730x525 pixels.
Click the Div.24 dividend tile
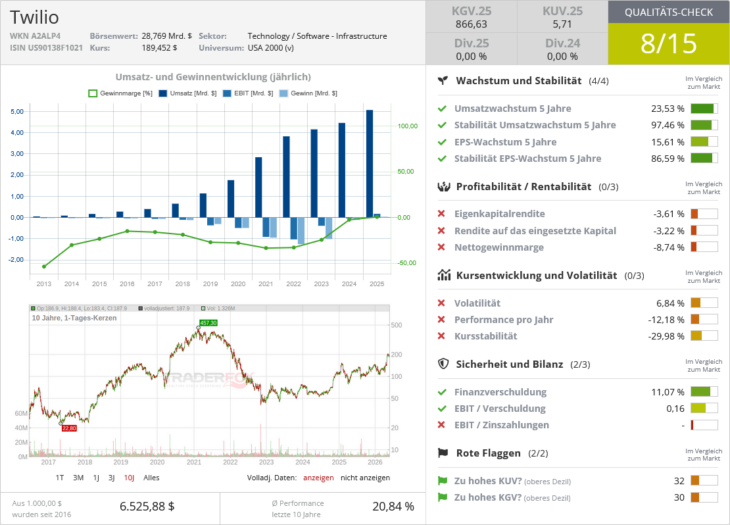562,49
